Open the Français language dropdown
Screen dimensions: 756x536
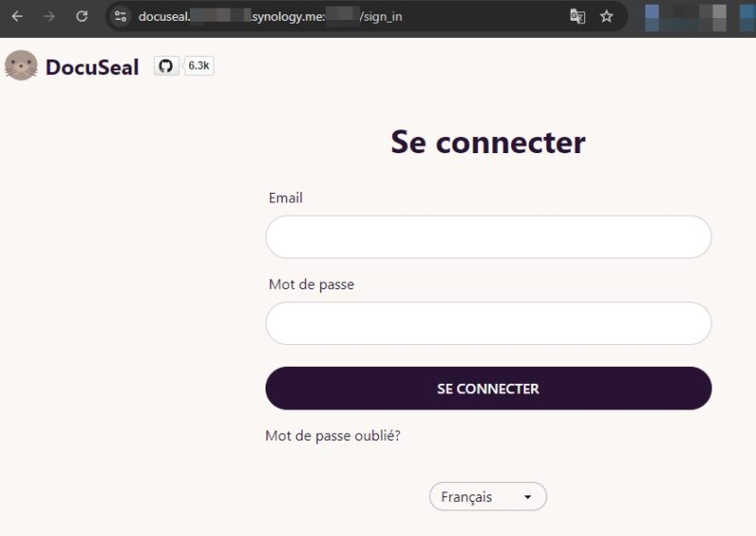(480, 497)
